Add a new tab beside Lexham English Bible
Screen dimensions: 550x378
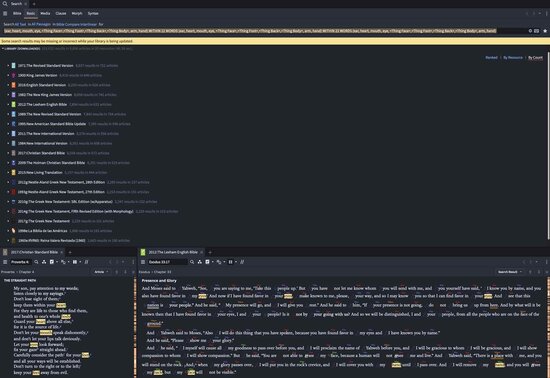point(210,252)
